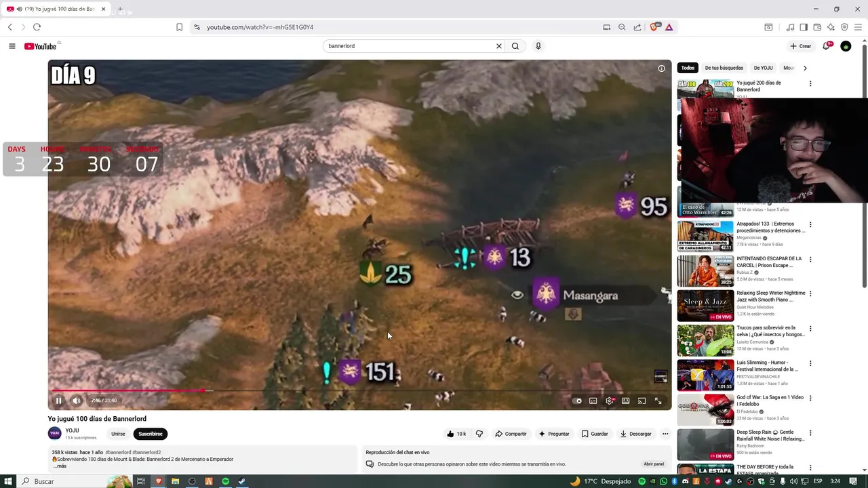
Task: Open options for Luis Slimming video
Action: 810,363
